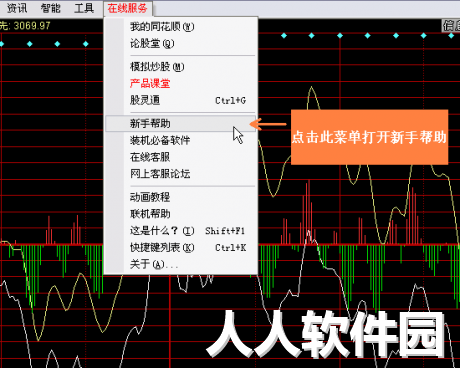Select 联机帮助 menu entry
The width and height of the screenshot is (460, 368).
click(180, 214)
